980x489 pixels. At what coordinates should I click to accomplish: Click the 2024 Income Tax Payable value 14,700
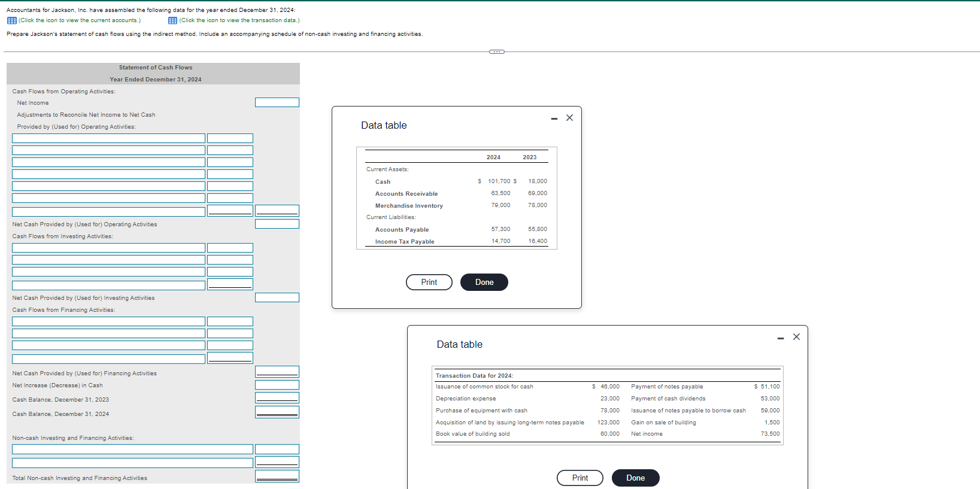coord(501,241)
